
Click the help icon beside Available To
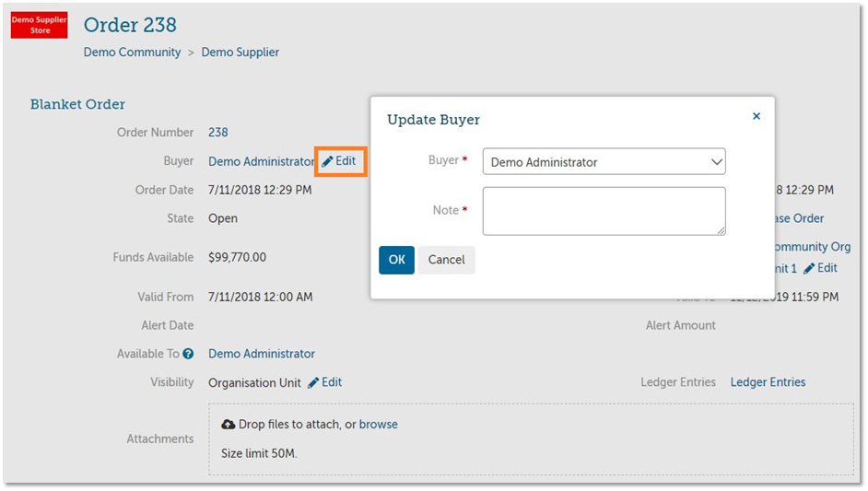point(188,354)
